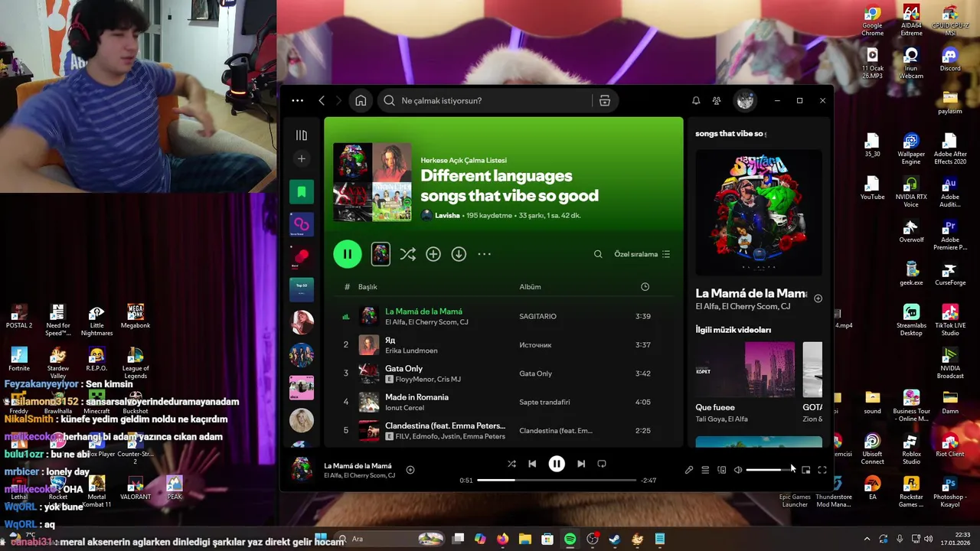Go back with the left navigation arrow
Viewport: 980px width, 551px height.
pos(322,101)
